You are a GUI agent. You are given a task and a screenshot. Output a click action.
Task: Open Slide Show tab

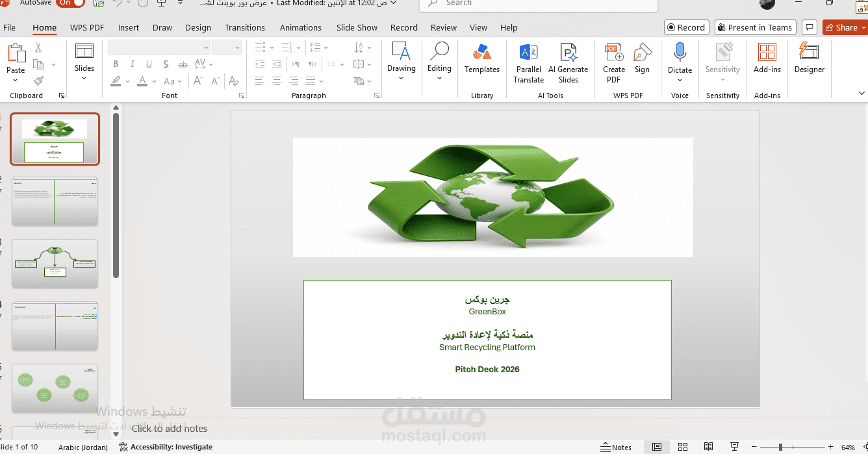[357, 27]
